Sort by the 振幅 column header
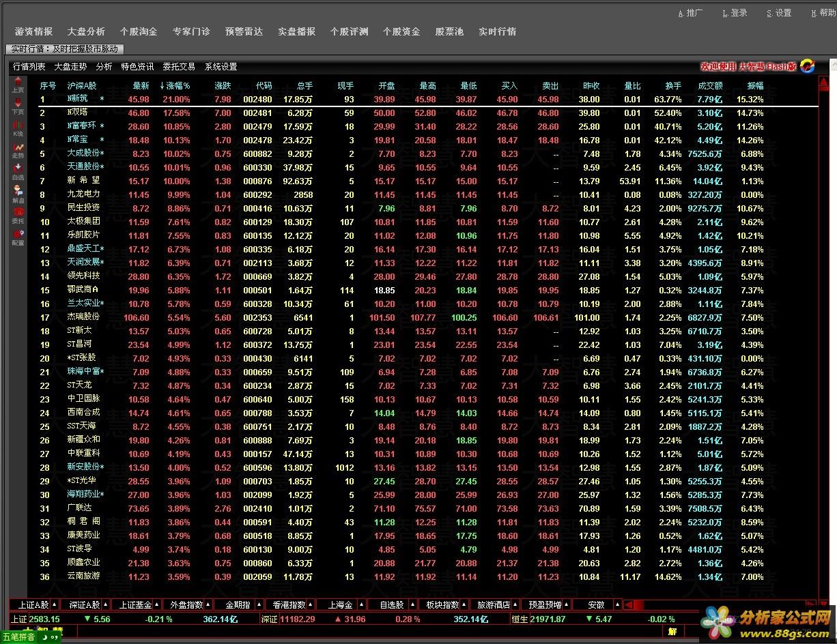This screenshot has height=644, width=837. click(755, 86)
